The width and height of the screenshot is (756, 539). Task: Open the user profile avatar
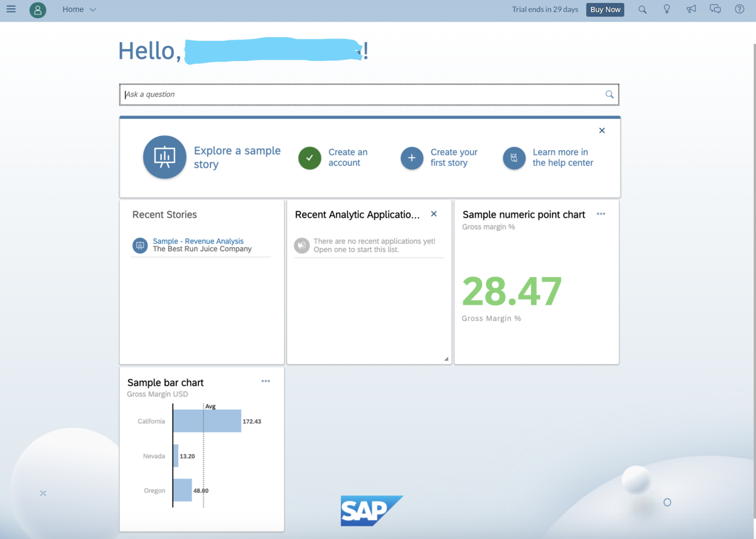click(x=38, y=9)
